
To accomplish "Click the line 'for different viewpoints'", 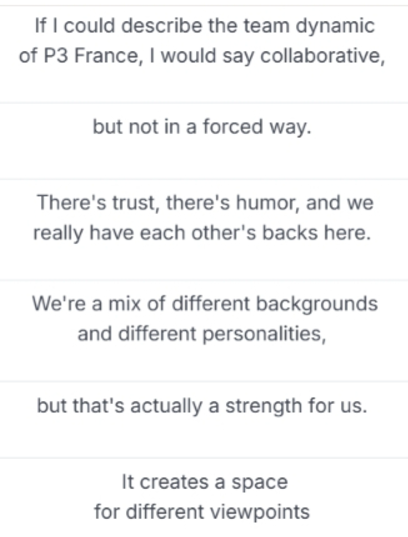I will tap(202, 512).
